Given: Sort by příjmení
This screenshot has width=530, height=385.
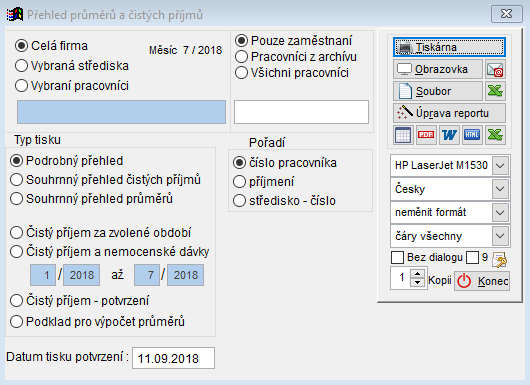Looking at the screenshot, I should 264,182.
